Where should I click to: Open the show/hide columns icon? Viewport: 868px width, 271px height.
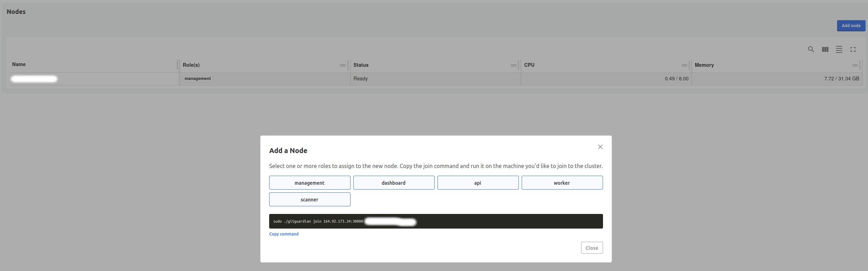pos(825,49)
